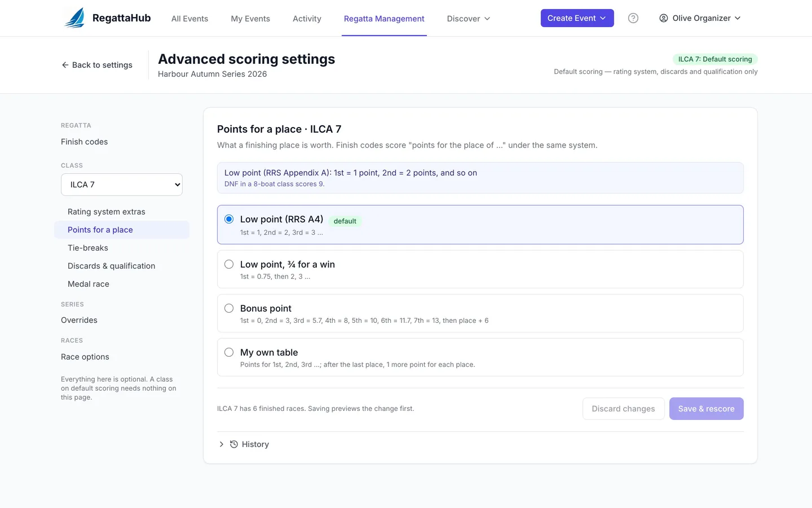
Task: Click the Low point RRS Appendix A info banner
Action: (480, 178)
